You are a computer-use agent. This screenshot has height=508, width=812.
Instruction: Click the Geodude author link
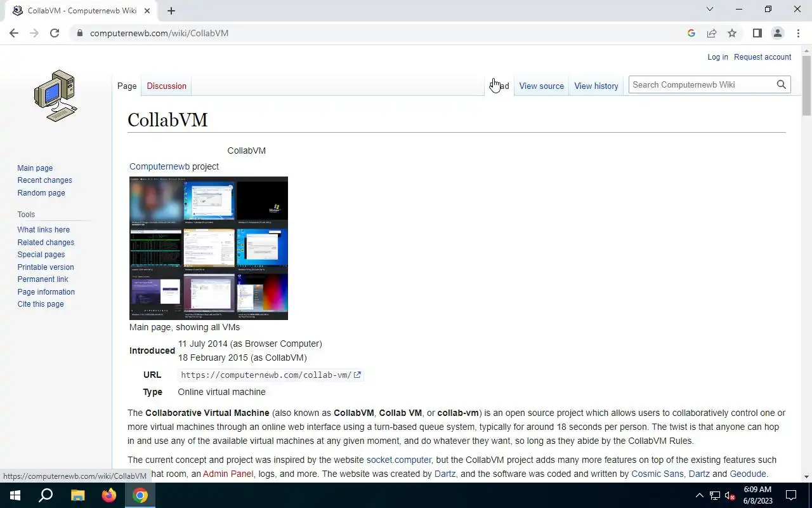tap(748, 474)
